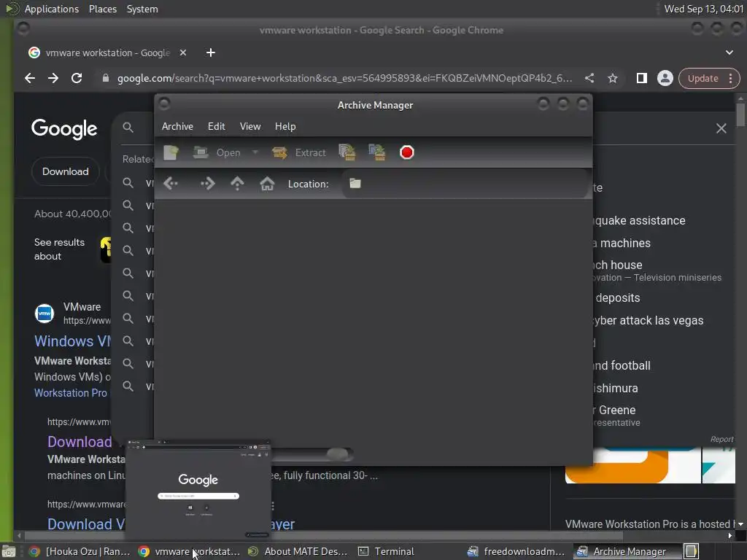This screenshot has height=560, width=747.
Task: Open the View menu
Action: [x=250, y=126]
